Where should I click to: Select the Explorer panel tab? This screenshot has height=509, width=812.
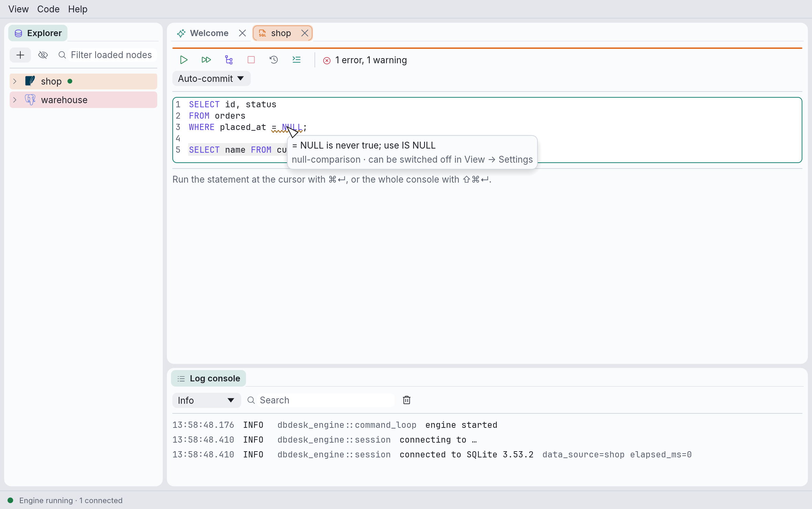click(38, 33)
